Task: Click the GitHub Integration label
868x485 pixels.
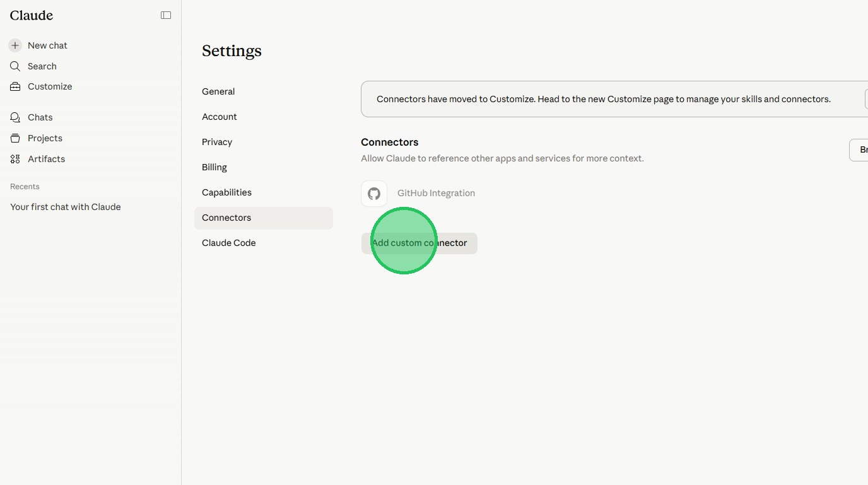Action: [x=436, y=193]
